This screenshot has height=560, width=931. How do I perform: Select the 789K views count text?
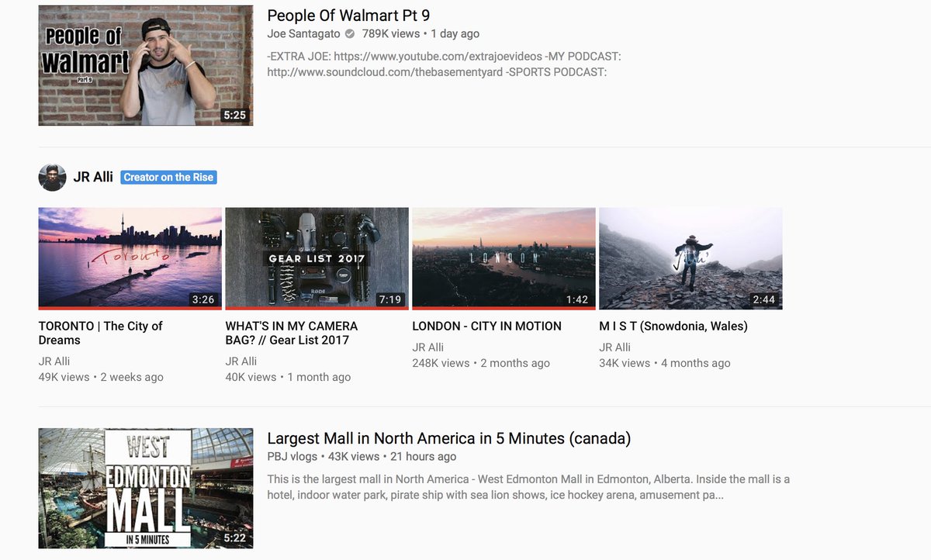tap(391, 34)
